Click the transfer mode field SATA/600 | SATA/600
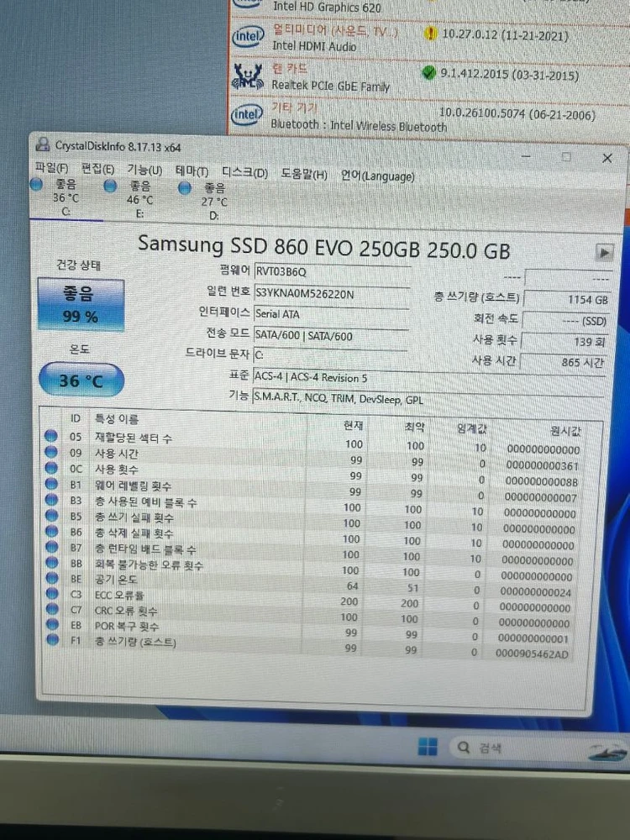This screenshot has height=840, width=630. pyautogui.click(x=330, y=337)
